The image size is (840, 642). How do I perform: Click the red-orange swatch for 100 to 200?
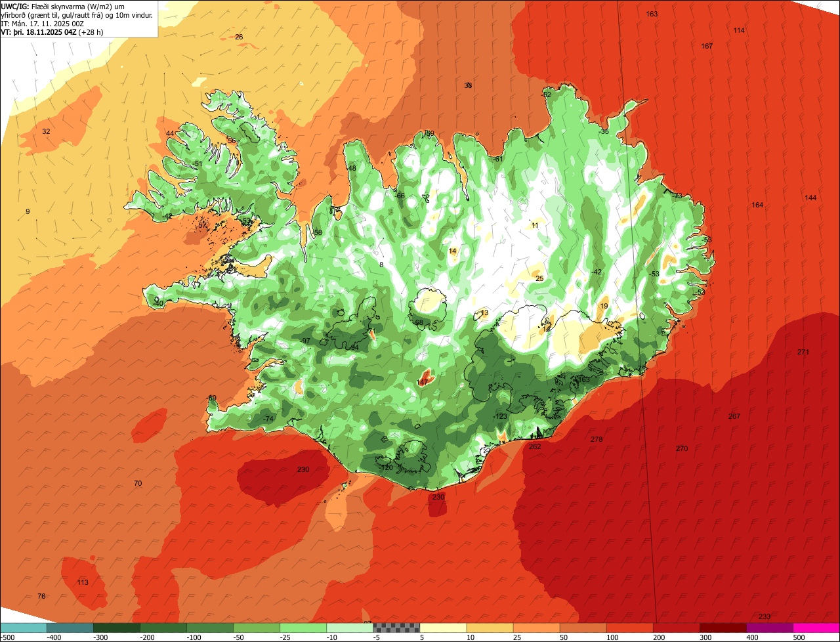[629, 628]
